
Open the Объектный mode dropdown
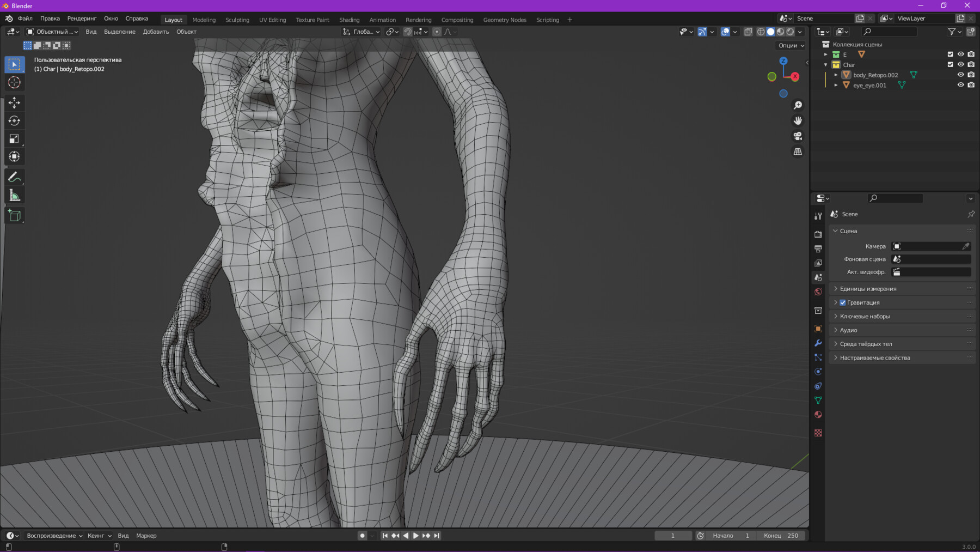point(52,32)
